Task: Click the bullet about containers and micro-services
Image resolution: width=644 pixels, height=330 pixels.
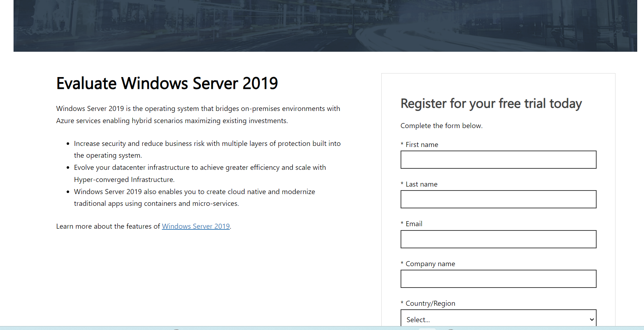Action: (x=195, y=197)
